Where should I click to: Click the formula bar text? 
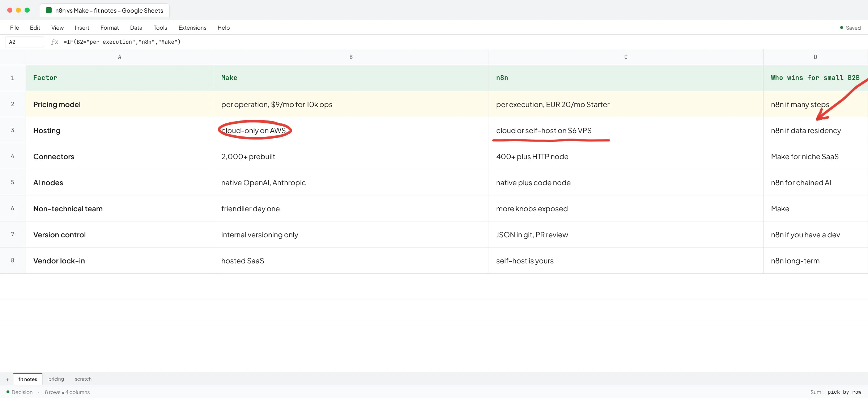click(122, 42)
